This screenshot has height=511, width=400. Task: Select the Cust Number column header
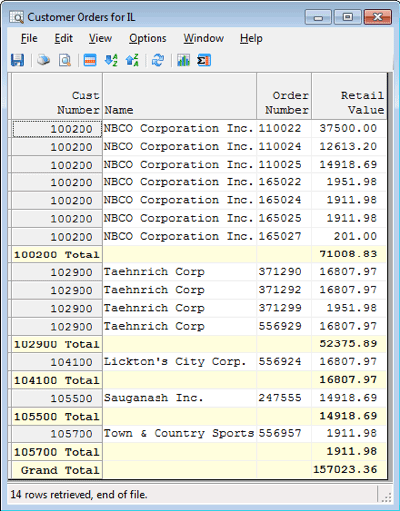(x=57, y=96)
